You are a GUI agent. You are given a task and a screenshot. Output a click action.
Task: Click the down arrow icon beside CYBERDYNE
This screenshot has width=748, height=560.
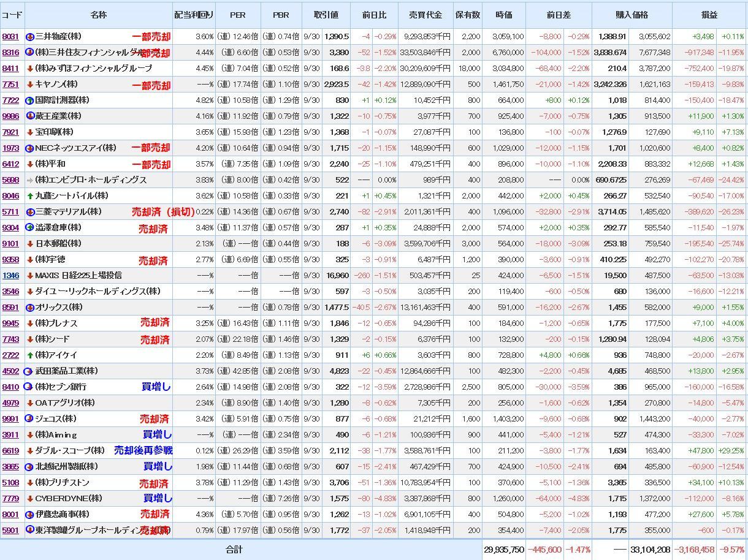click(x=29, y=499)
